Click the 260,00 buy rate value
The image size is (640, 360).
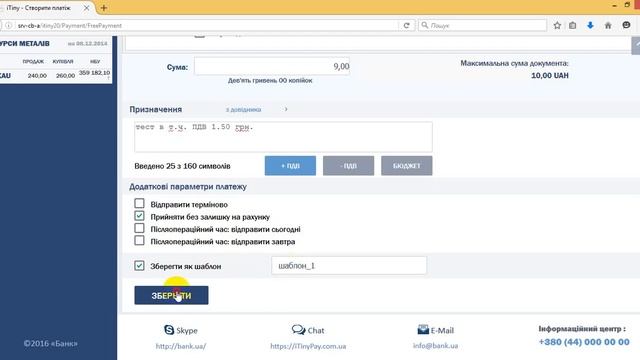coord(65,76)
